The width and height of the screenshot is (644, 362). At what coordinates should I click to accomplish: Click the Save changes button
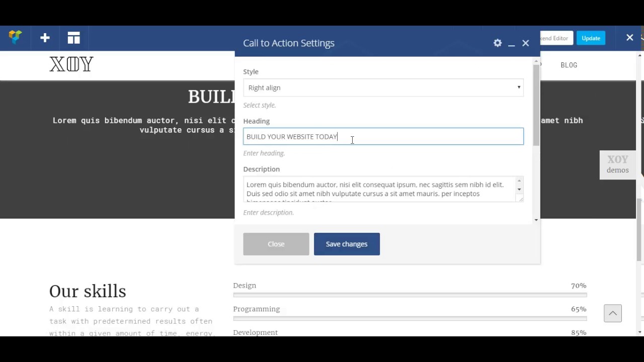click(347, 244)
